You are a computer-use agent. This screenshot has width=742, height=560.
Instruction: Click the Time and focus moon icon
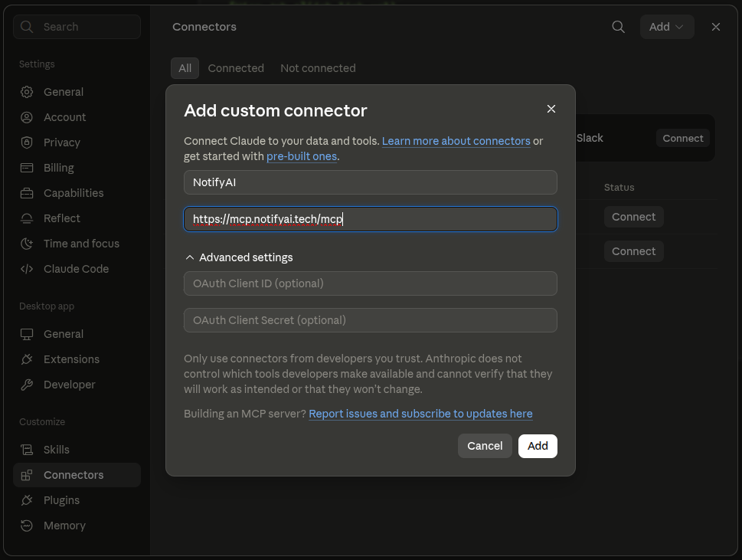[x=27, y=244]
